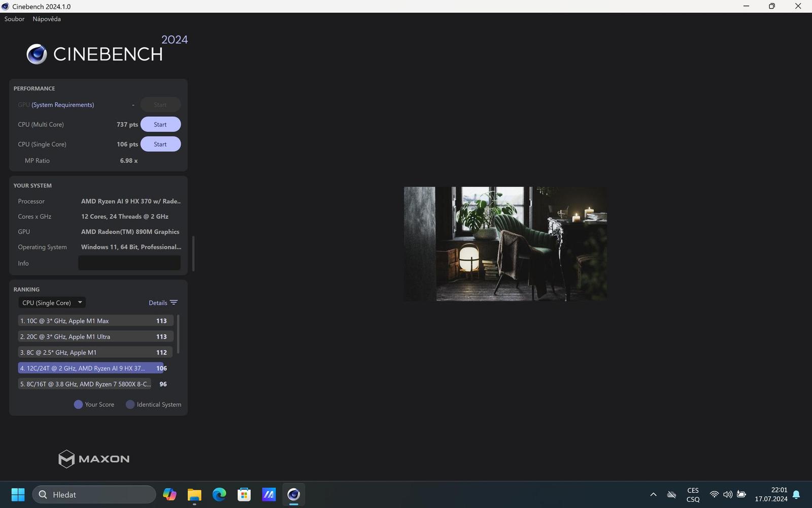812x508 pixels.
Task: Click the Maxon logo
Action: point(94,459)
